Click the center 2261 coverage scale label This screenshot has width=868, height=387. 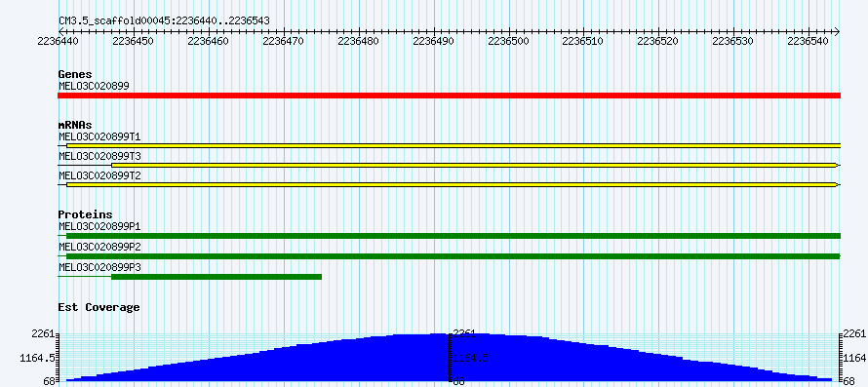tap(464, 333)
